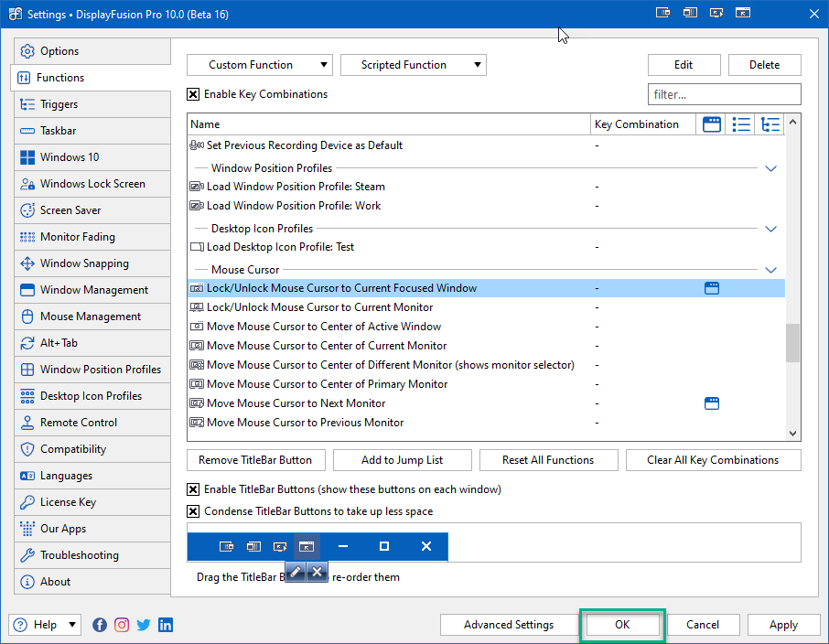Collapse the Desktop Icon Profiles group

coord(770,229)
